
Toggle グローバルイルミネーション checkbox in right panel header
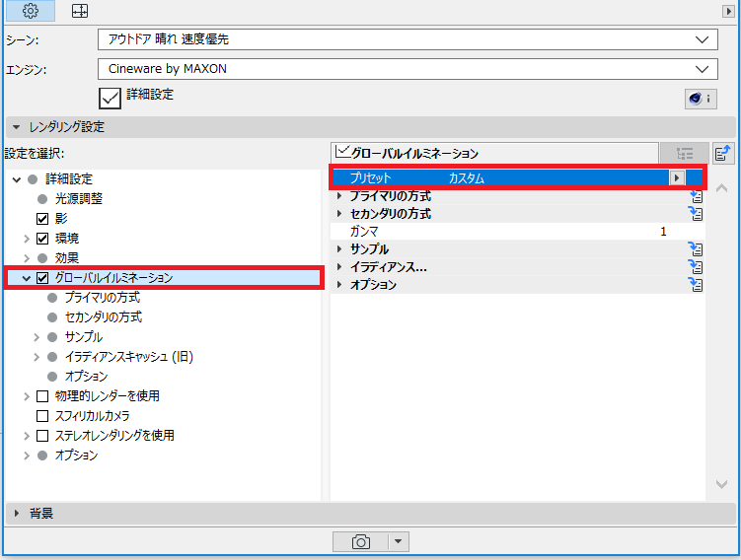click(x=341, y=152)
